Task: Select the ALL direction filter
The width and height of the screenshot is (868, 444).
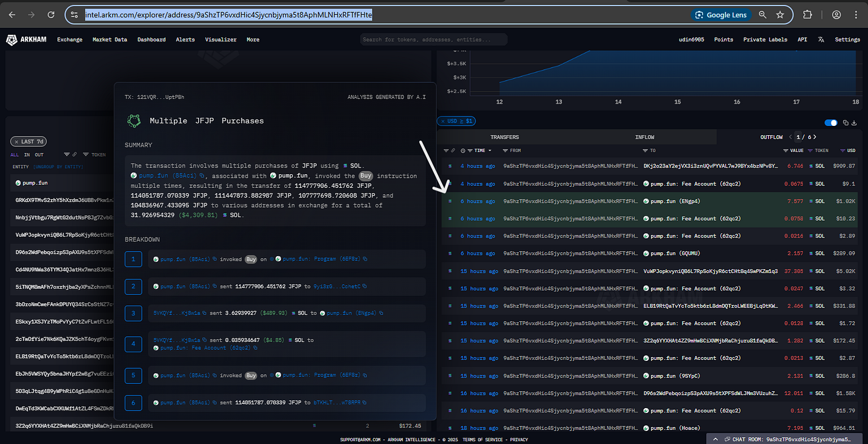Action: click(14, 154)
